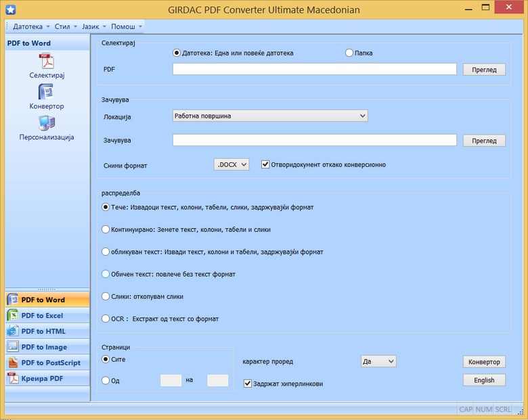The width and height of the screenshot is (528, 420).
Task: Click the SCRL indicator in status bar
Action: tap(503, 409)
